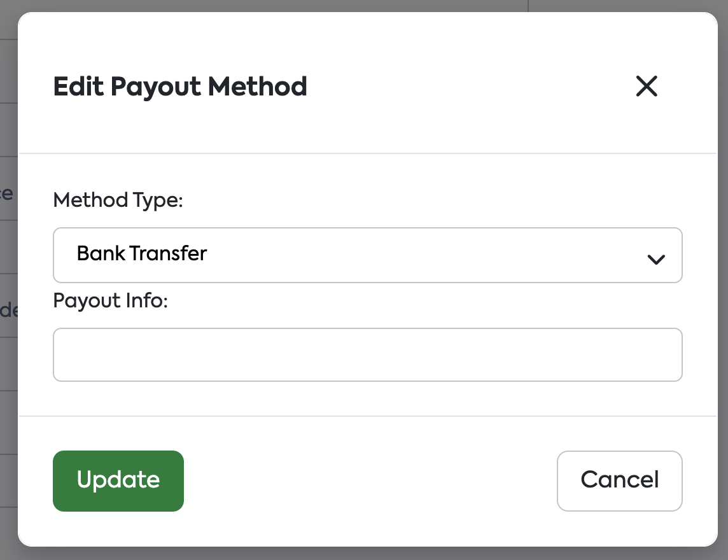Click the Method Type label
The width and height of the screenshot is (728, 560).
[x=118, y=200]
